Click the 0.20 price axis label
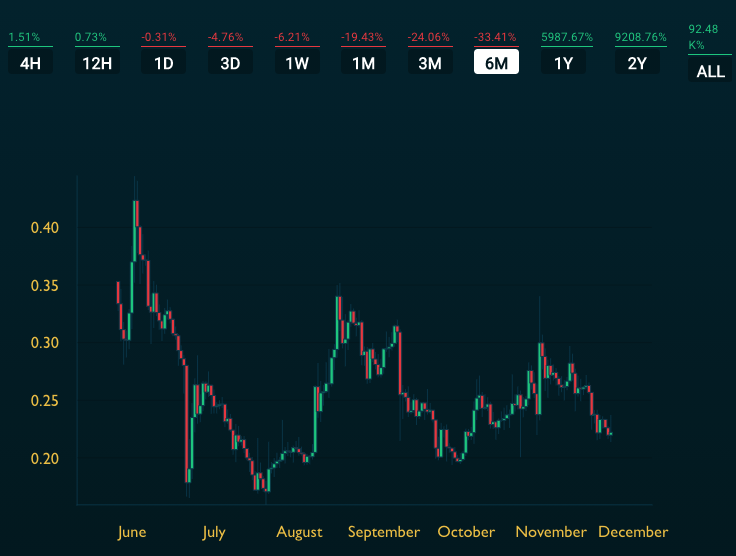736x556 pixels. click(x=45, y=458)
